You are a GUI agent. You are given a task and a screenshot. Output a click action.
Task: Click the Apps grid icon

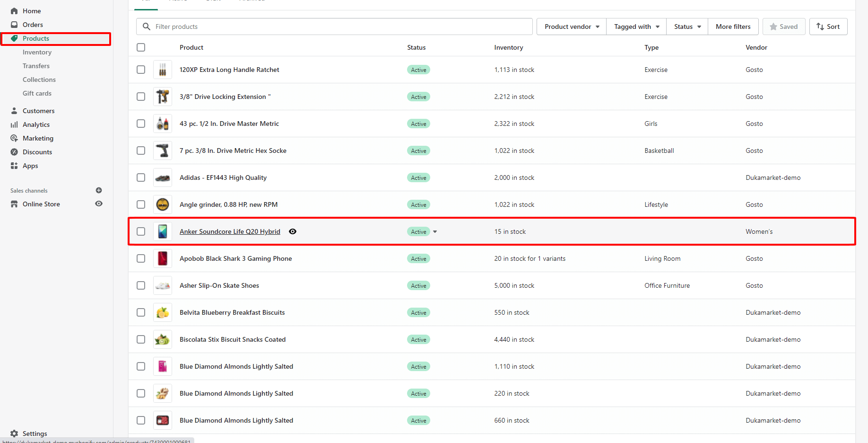click(x=14, y=166)
